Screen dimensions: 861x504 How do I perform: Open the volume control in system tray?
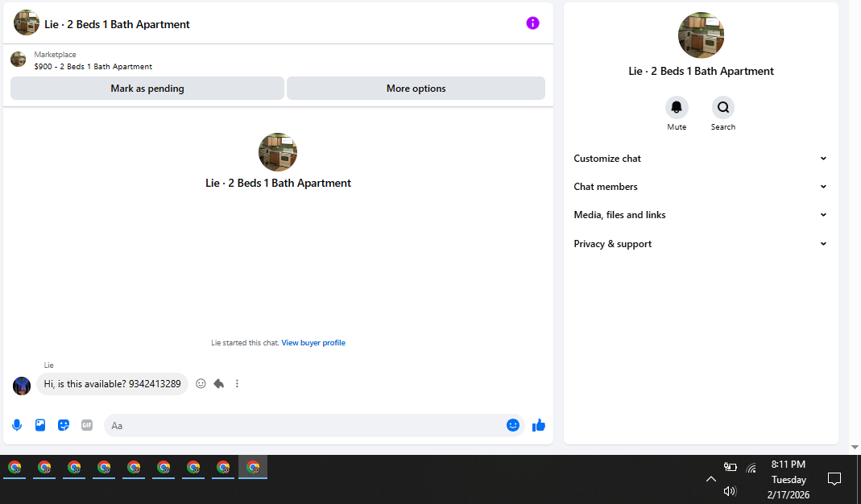[730, 491]
